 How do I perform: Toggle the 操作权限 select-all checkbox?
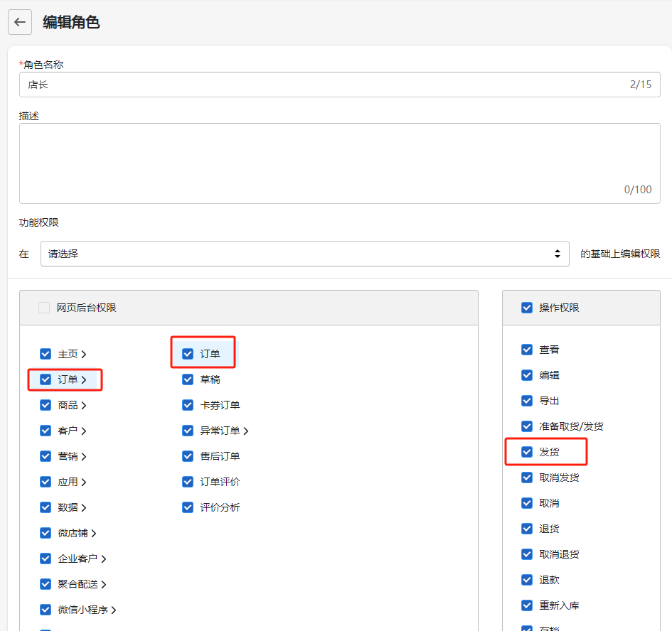coord(527,308)
